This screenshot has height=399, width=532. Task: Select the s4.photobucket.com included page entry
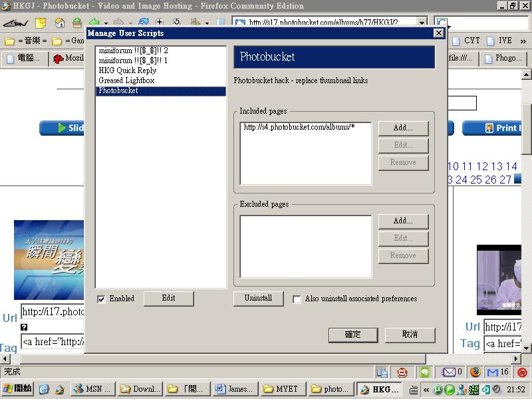[x=299, y=127]
